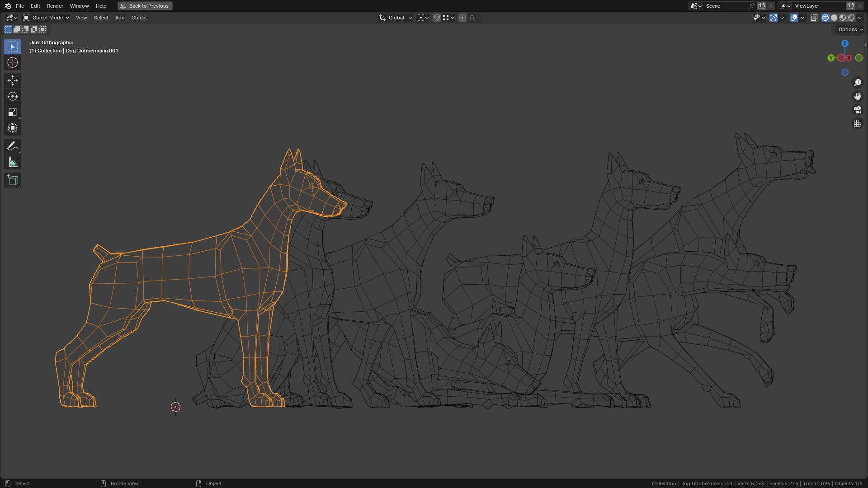The height and width of the screenshot is (488, 868).
Task: Click the Z axis on navigation gizmo
Action: click(x=844, y=43)
